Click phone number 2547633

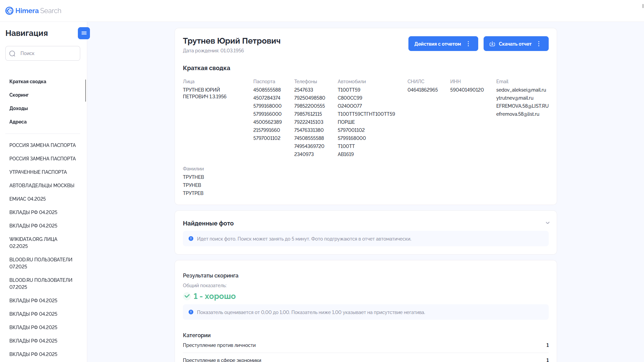click(304, 90)
